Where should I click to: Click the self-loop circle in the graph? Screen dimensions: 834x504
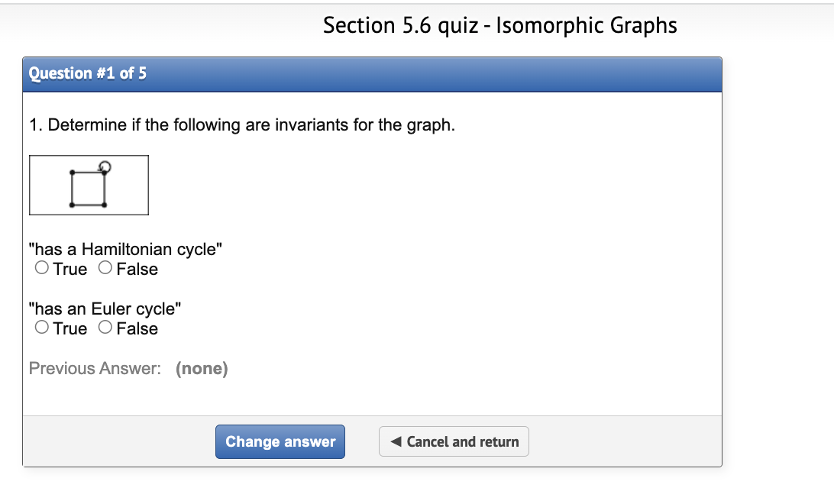click(x=105, y=165)
